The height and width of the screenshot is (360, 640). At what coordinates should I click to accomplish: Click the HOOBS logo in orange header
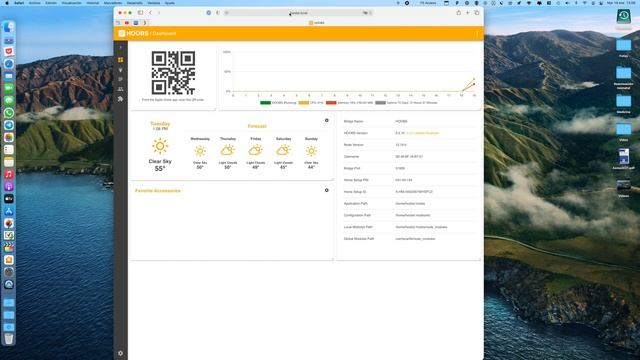coord(133,33)
